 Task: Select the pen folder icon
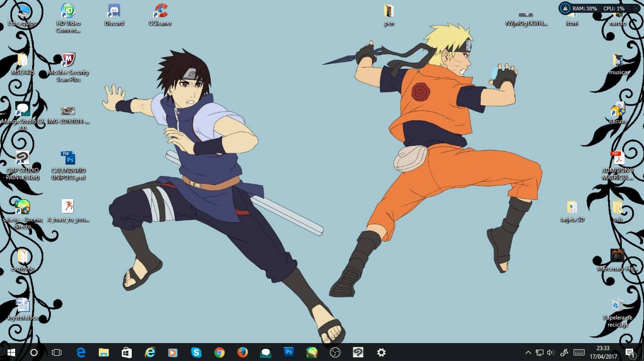[389, 14]
